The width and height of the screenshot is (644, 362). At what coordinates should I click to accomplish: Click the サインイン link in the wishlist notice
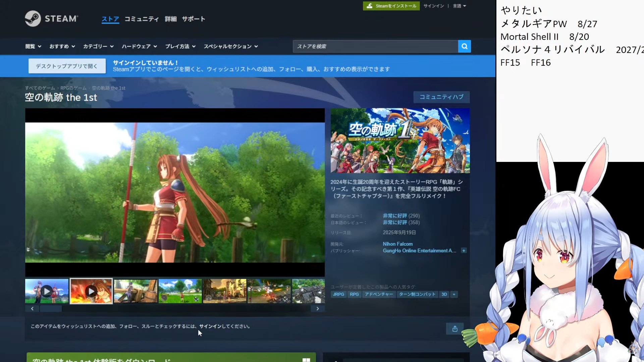[210, 326]
